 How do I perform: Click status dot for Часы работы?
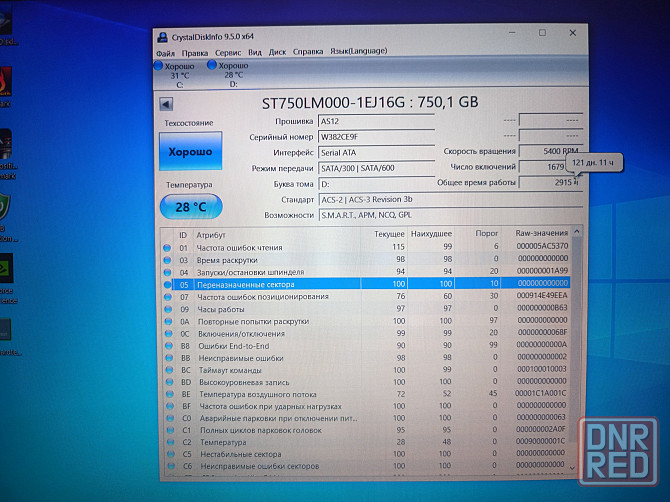coord(168,309)
